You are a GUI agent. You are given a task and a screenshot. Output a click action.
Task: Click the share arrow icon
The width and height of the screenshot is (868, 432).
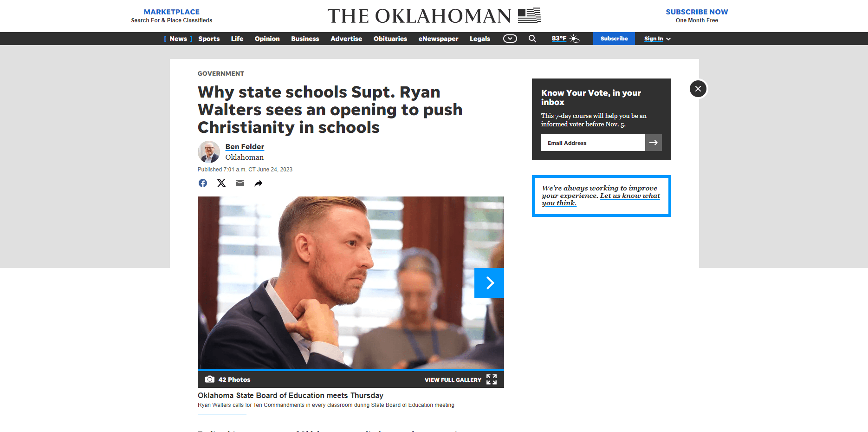259,183
